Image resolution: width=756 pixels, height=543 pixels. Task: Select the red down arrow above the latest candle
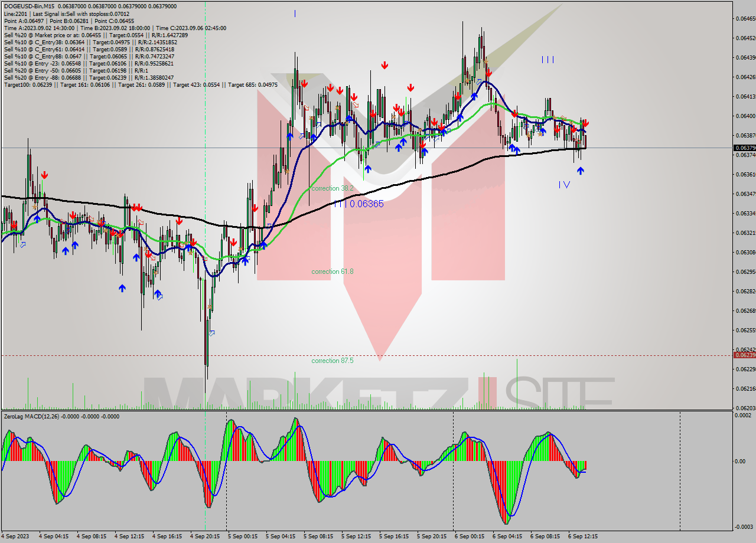[x=585, y=123]
